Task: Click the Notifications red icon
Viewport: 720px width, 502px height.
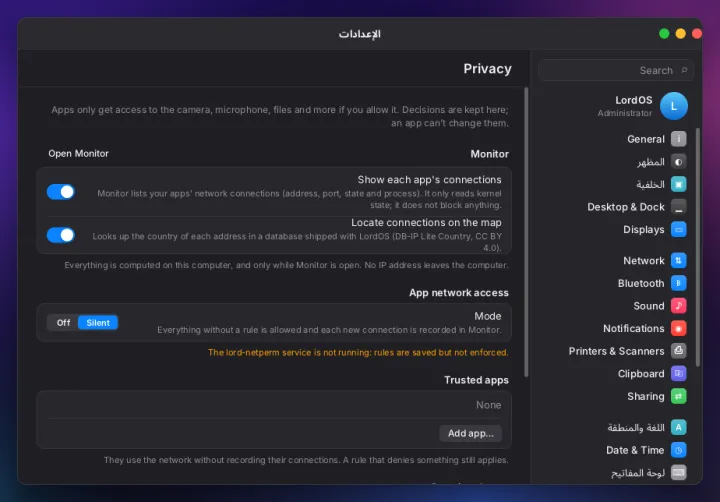Action: [678, 328]
